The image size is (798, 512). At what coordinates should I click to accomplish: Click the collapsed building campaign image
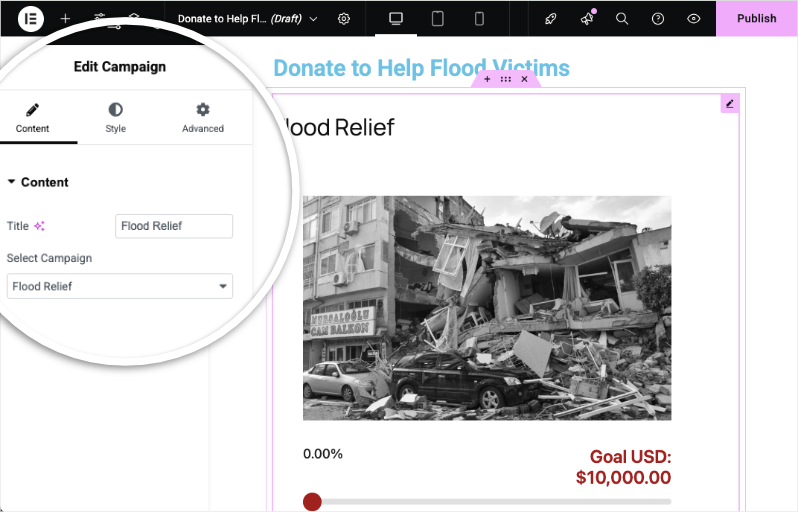[487, 308]
